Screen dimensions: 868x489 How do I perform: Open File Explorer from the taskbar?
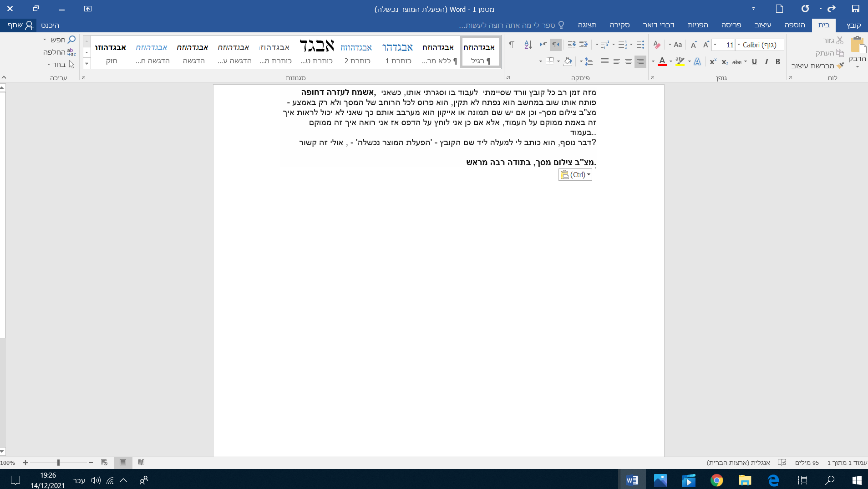click(745, 480)
